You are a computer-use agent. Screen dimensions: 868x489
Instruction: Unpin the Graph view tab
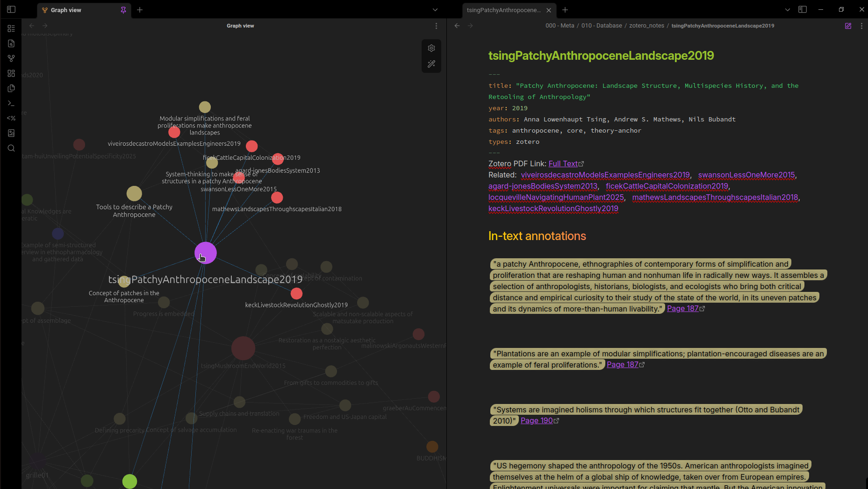click(123, 10)
